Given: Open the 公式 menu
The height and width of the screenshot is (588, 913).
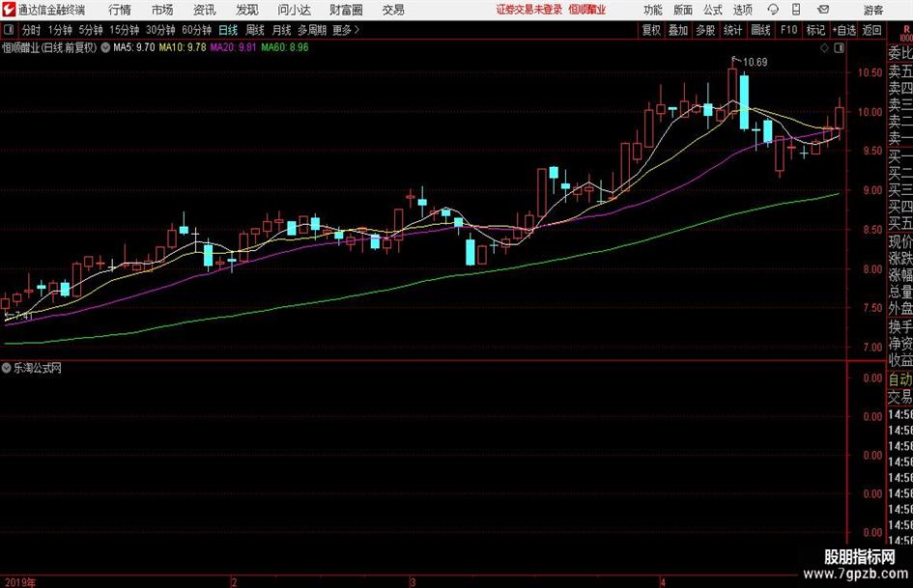Looking at the screenshot, I should coord(712,10).
